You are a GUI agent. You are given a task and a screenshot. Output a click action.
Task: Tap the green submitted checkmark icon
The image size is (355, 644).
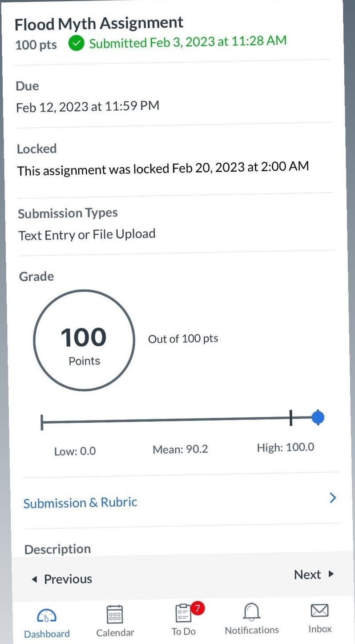pyautogui.click(x=77, y=44)
